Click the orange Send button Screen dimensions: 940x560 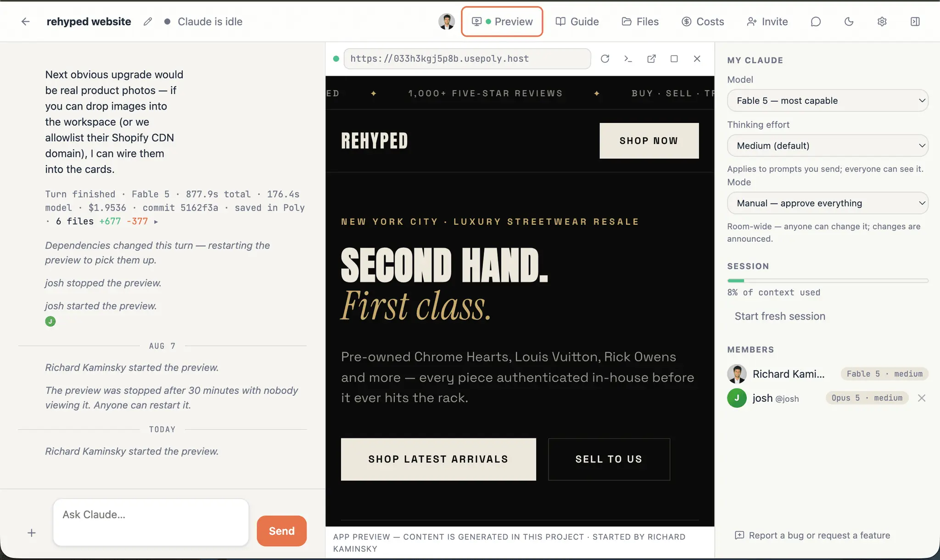(x=282, y=531)
